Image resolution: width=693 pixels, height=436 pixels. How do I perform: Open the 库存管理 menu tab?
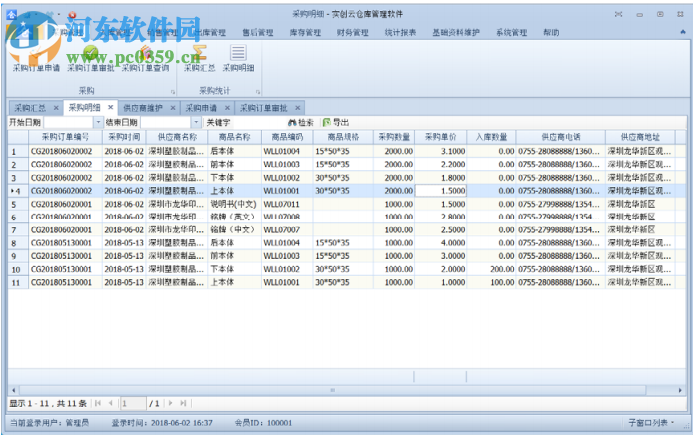[305, 32]
